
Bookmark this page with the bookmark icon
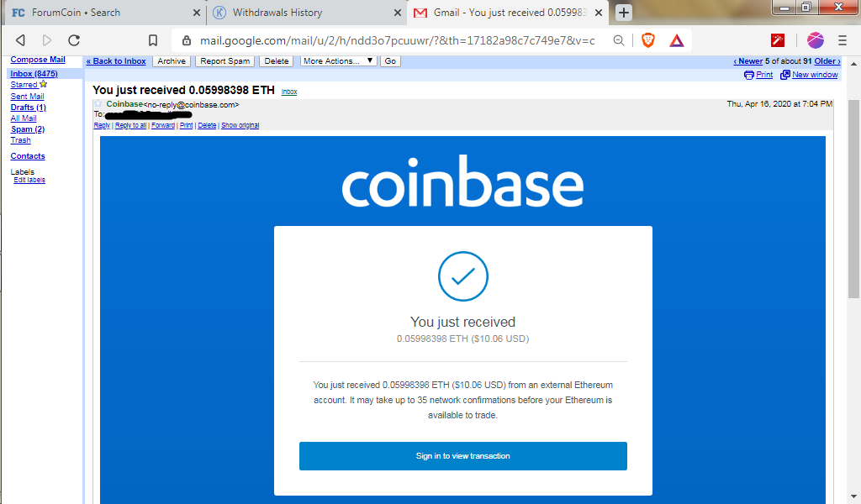(x=153, y=40)
